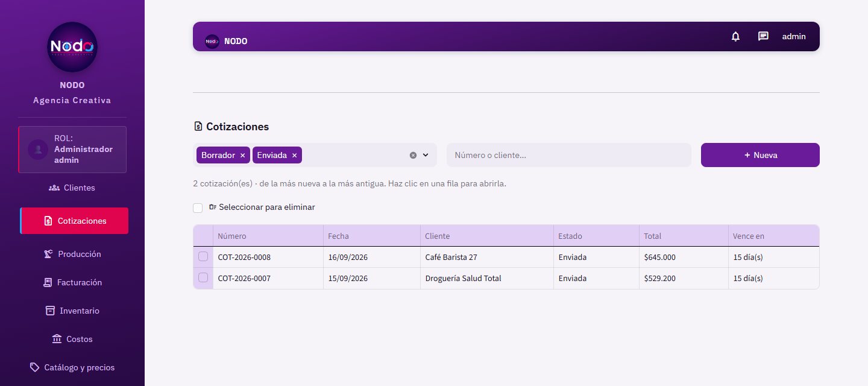Go to Producción section

click(x=72, y=254)
